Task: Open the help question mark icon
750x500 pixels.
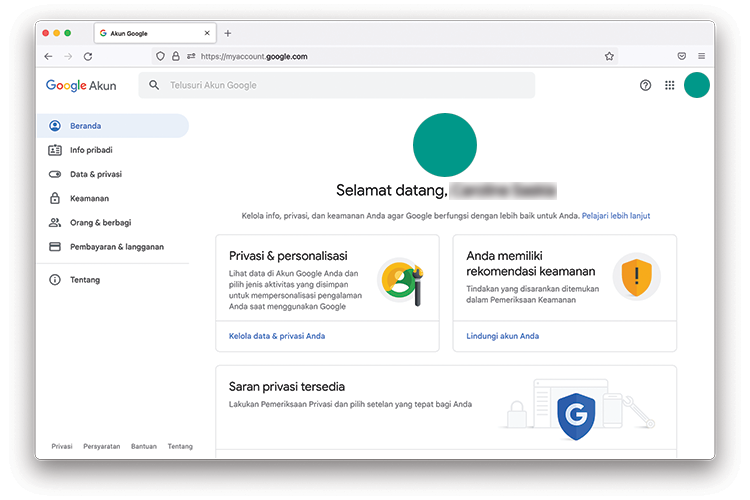Action: coord(645,85)
